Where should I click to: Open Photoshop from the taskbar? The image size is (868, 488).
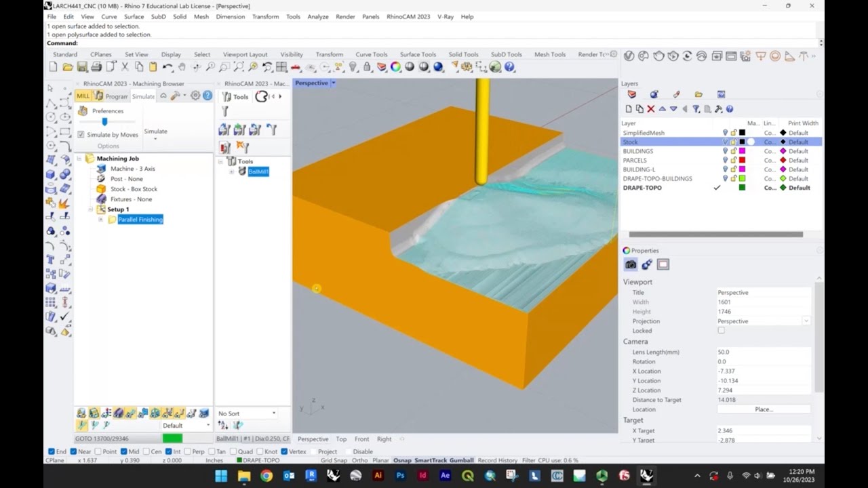401,476
